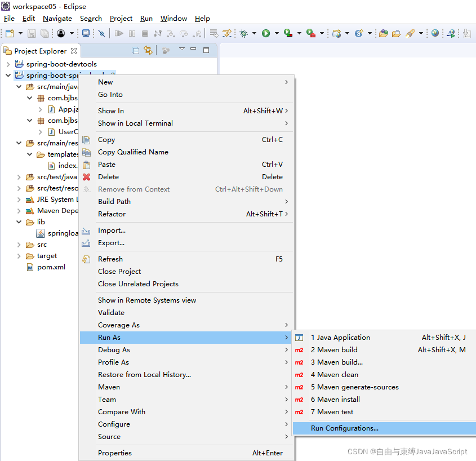Open the File menu

tap(9, 19)
